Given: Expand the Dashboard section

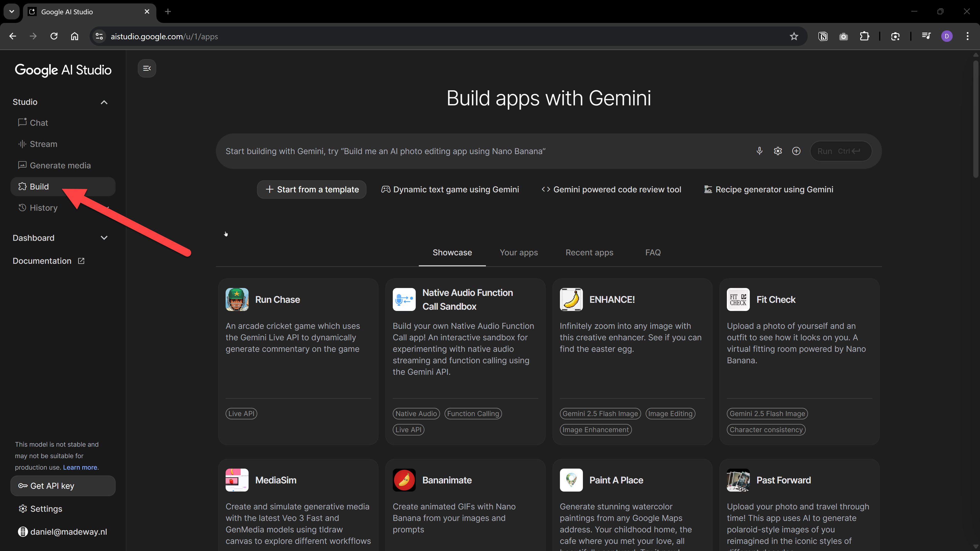Looking at the screenshot, I should click(x=104, y=238).
